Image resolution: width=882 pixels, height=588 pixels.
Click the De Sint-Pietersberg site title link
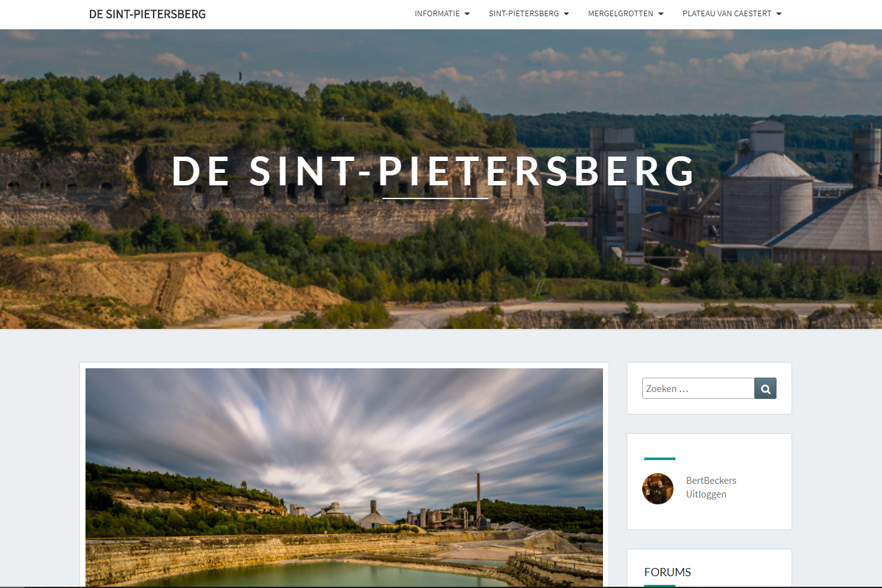click(147, 14)
